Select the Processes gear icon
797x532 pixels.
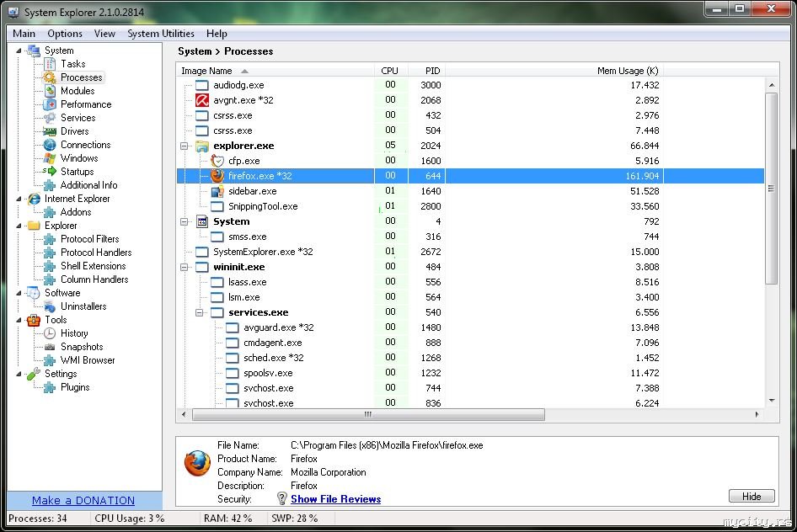pos(50,77)
